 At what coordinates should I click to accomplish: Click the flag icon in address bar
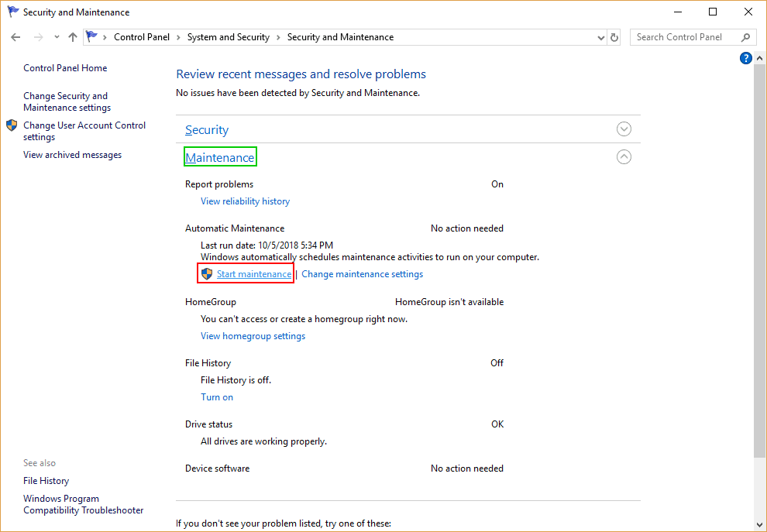tap(91, 36)
